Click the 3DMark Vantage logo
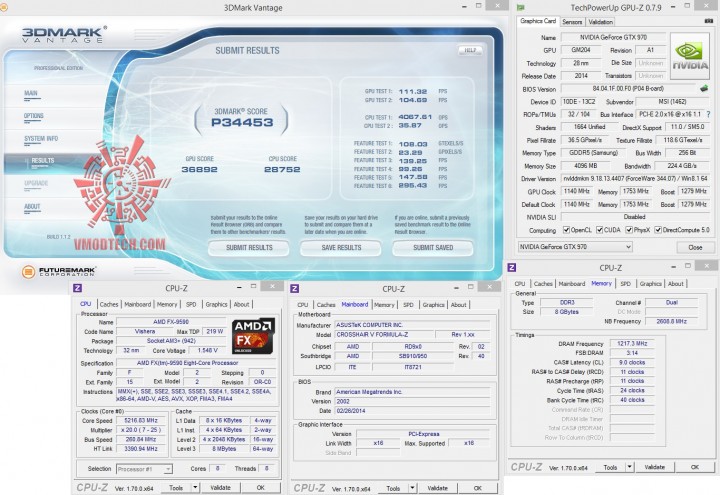The image size is (720, 495). pos(63,34)
